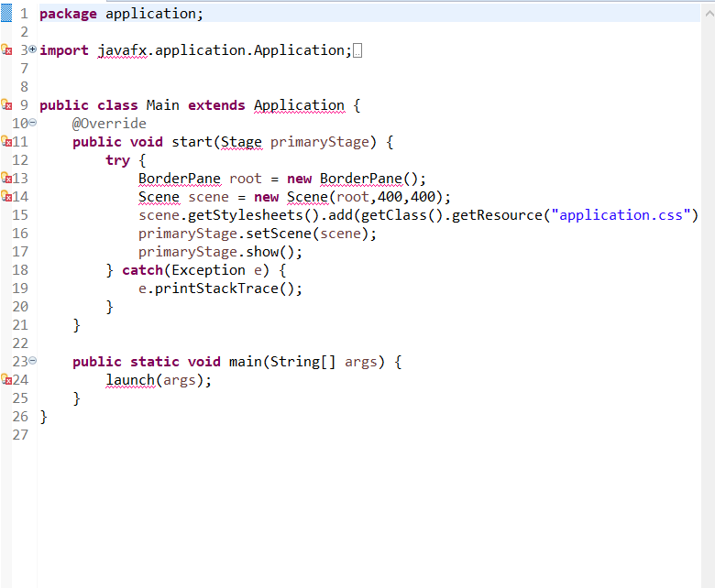This screenshot has height=588, width=715.
Task: Open the error quick fix on line 9
Action: tap(6, 104)
